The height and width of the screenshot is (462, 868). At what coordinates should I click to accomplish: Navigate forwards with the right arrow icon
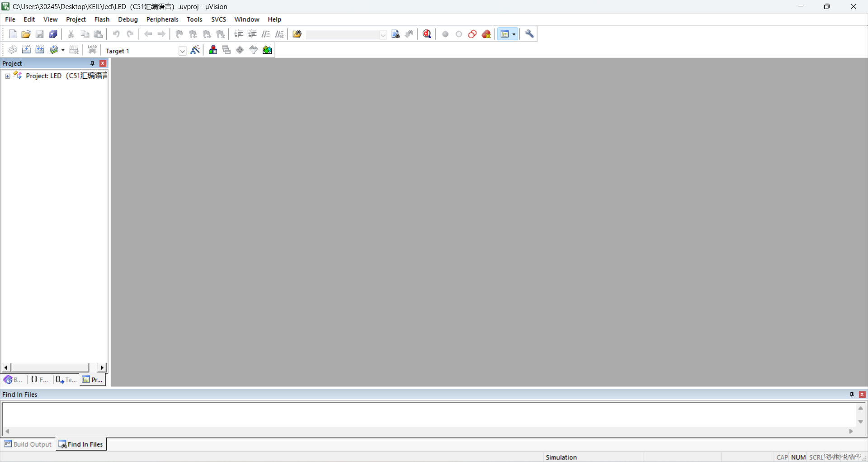coord(161,34)
